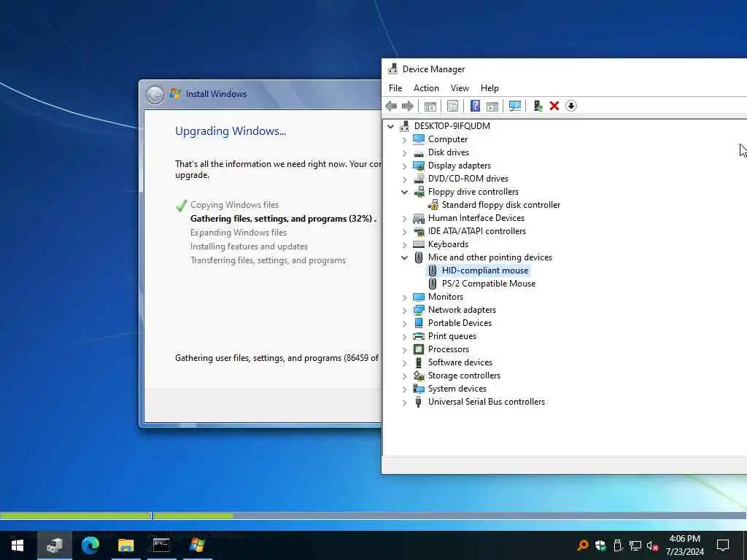The image size is (747, 560).
Task: Toggle the show/hide action pane toolbar icon
Action: [x=492, y=106]
